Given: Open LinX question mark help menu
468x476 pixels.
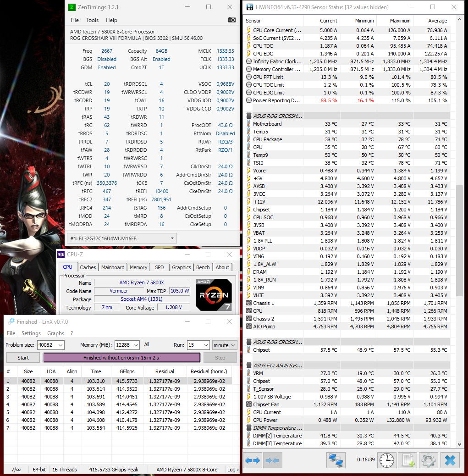Looking at the screenshot, I should click(x=72, y=333).
